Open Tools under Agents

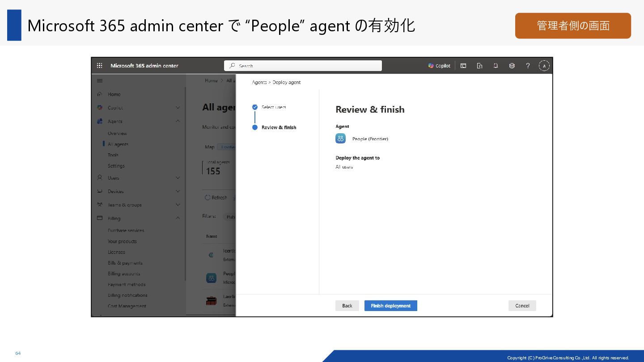(113, 155)
